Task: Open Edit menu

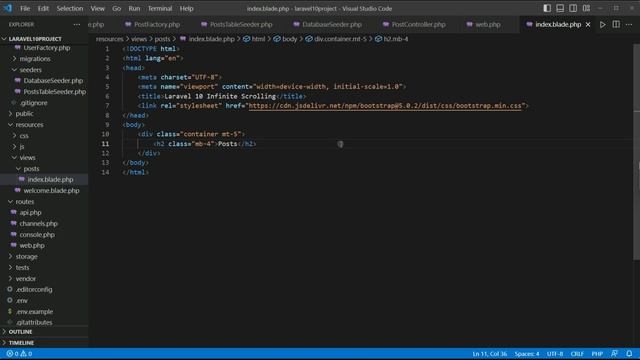Action: pyautogui.click(x=43, y=9)
